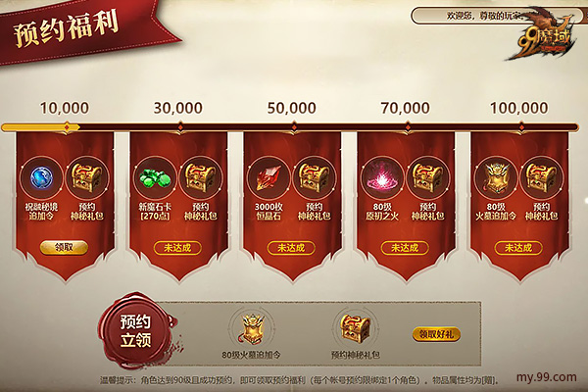
Task: Click the 10,000 marker on progress bar
Action: pos(67,126)
